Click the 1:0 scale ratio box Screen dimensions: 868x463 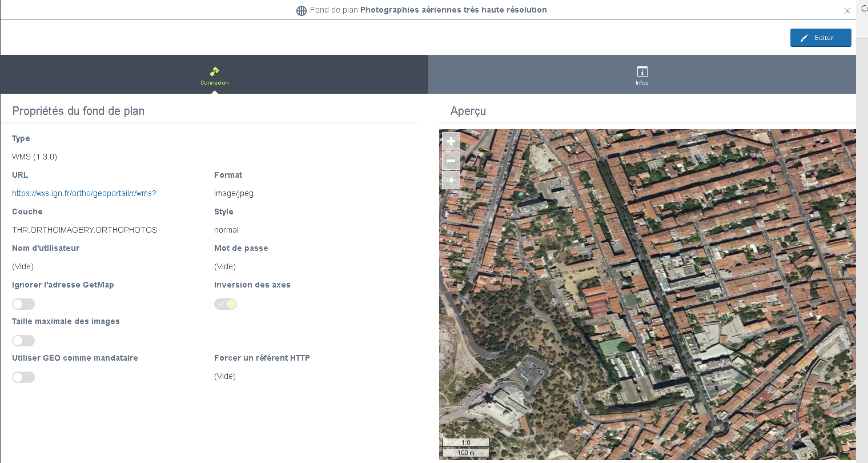pos(465,442)
